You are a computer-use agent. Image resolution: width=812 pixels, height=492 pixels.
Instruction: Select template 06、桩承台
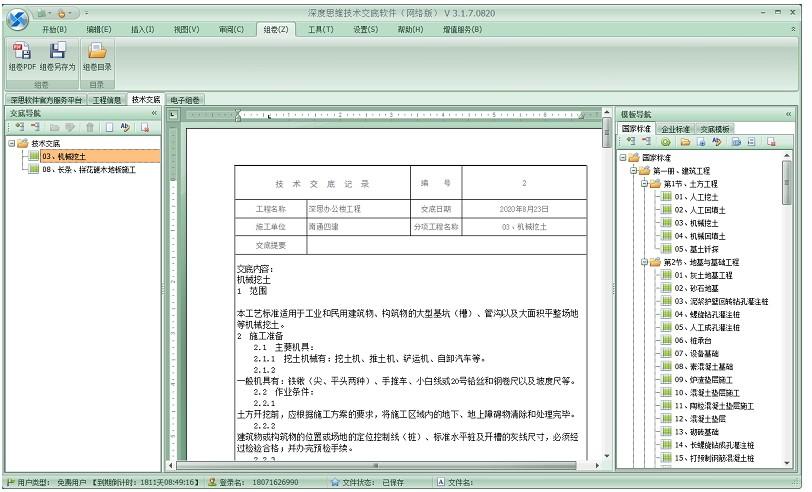(x=693, y=340)
